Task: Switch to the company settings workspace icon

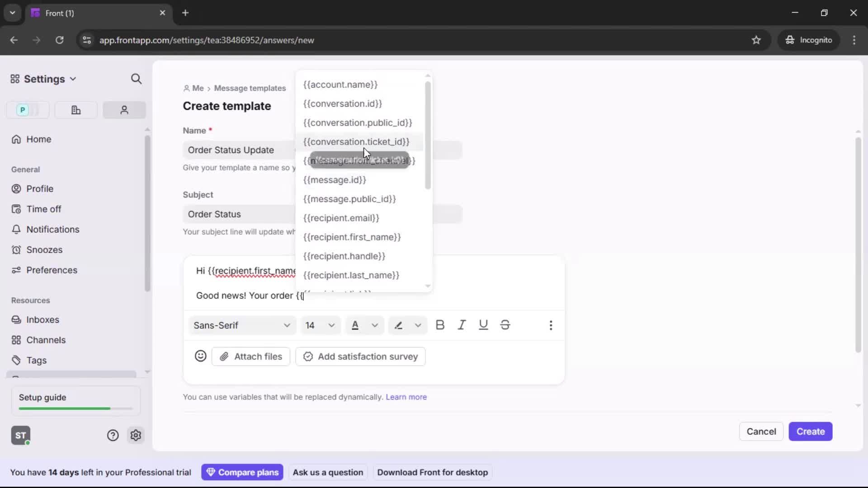Action: 75,110
